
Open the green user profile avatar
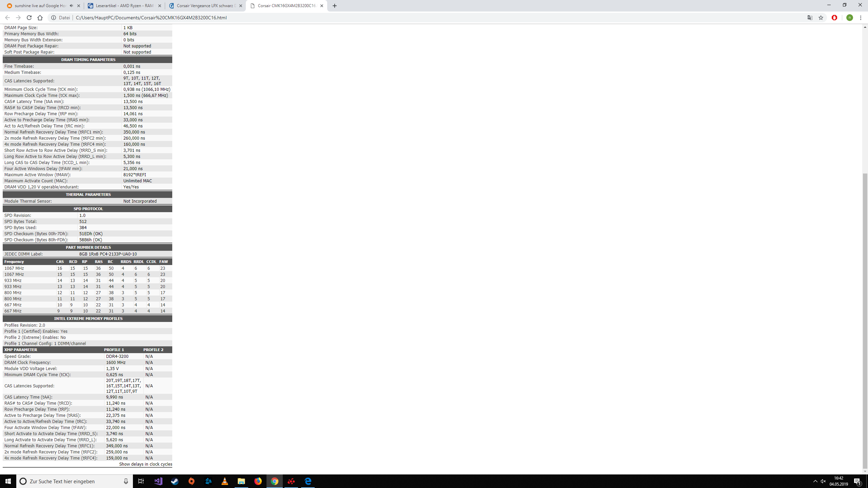point(849,18)
